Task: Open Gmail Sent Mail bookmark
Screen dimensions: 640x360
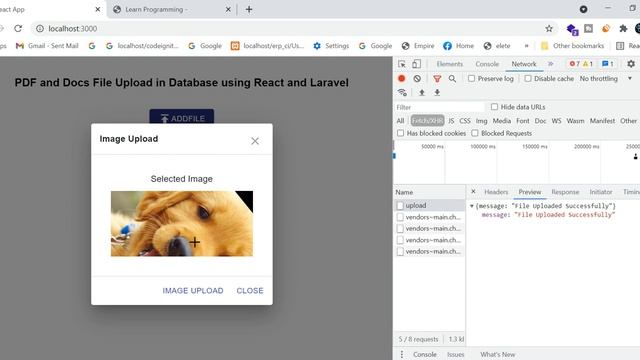Action: click(x=47, y=46)
